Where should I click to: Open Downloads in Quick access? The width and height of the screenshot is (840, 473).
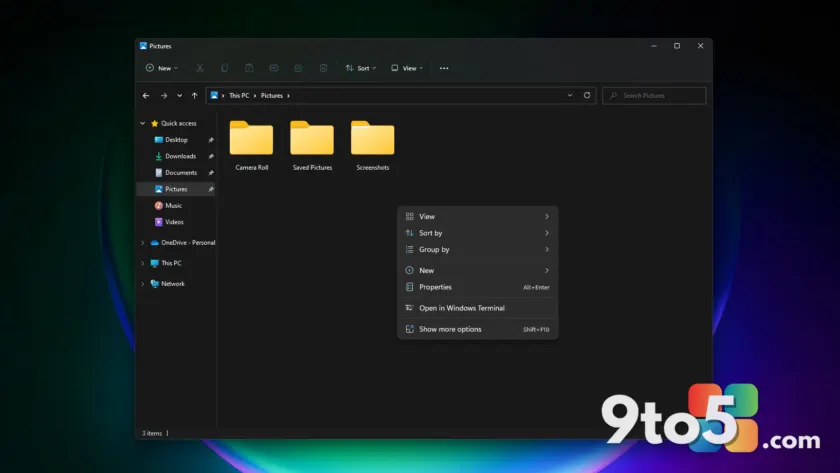180,156
